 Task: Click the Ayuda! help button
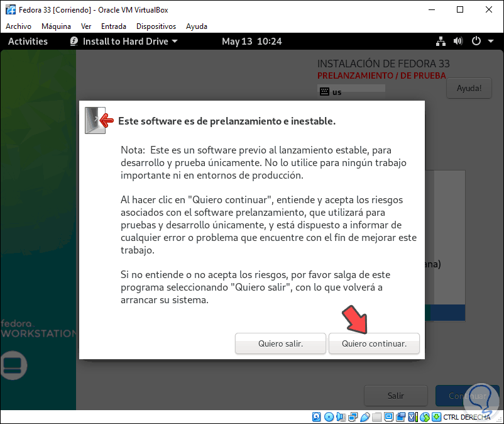pyautogui.click(x=469, y=88)
